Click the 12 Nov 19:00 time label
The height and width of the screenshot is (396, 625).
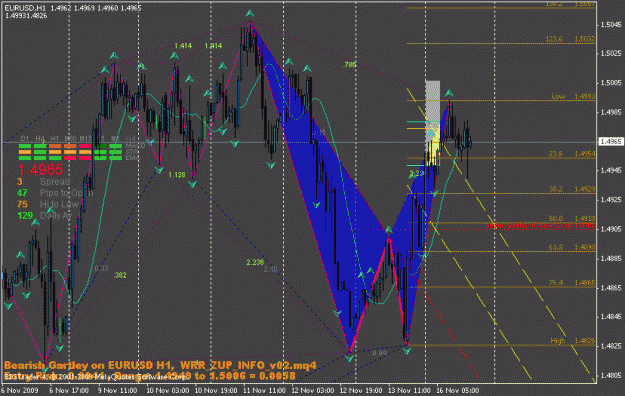(361, 390)
